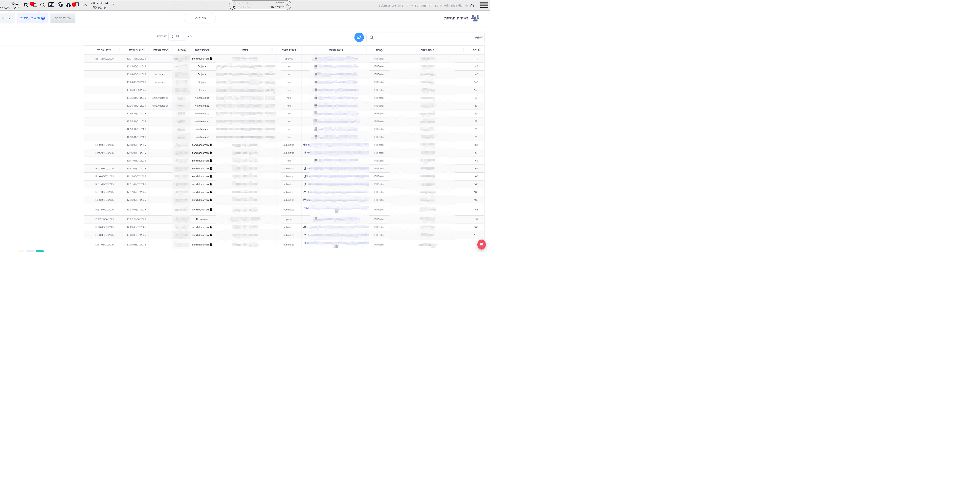Viewport: 980px width, 504px height.
Task: Expand the connected phone status dropdown
Action: pos(287,5)
